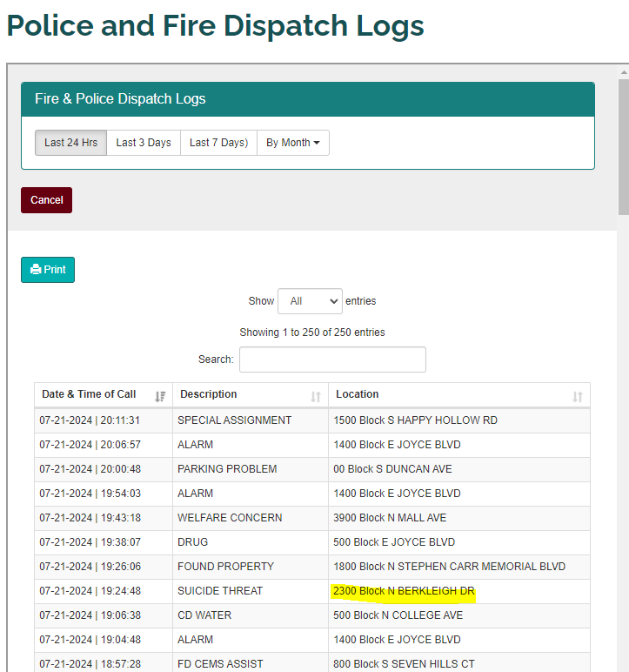The width and height of the screenshot is (629, 672).
Task: Switch to Last 7 Days filter
Action: pyautogui.click(x=218, y=143)
